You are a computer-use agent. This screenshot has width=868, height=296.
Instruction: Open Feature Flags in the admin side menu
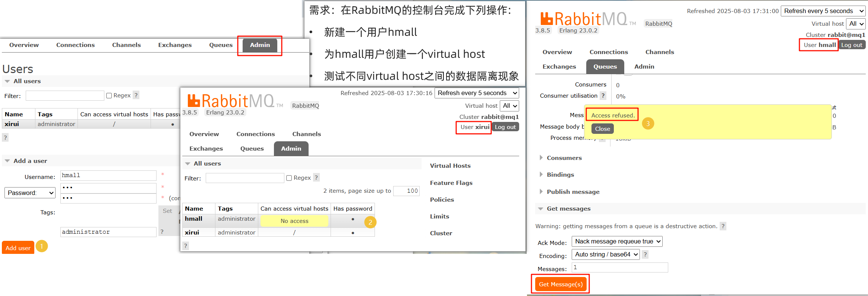(x=451, y=183)
